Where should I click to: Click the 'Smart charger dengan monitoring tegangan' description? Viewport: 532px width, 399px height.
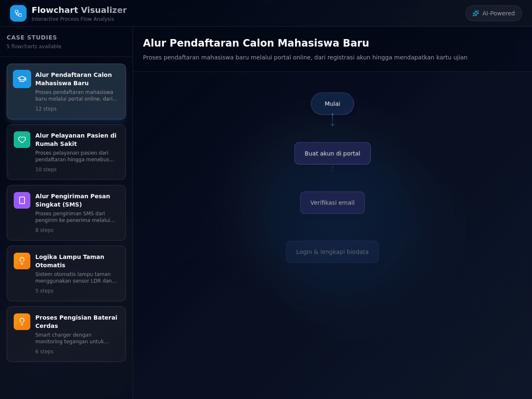coord(72,338)
